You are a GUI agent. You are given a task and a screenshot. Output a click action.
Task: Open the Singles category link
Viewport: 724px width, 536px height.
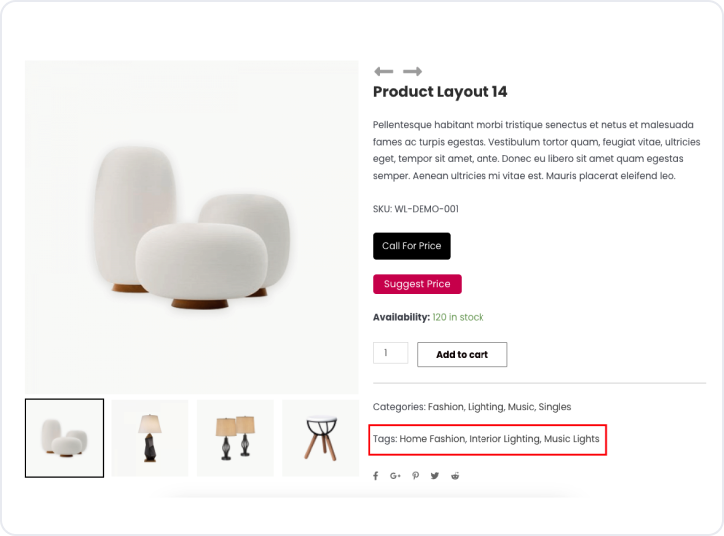[555, 407]
